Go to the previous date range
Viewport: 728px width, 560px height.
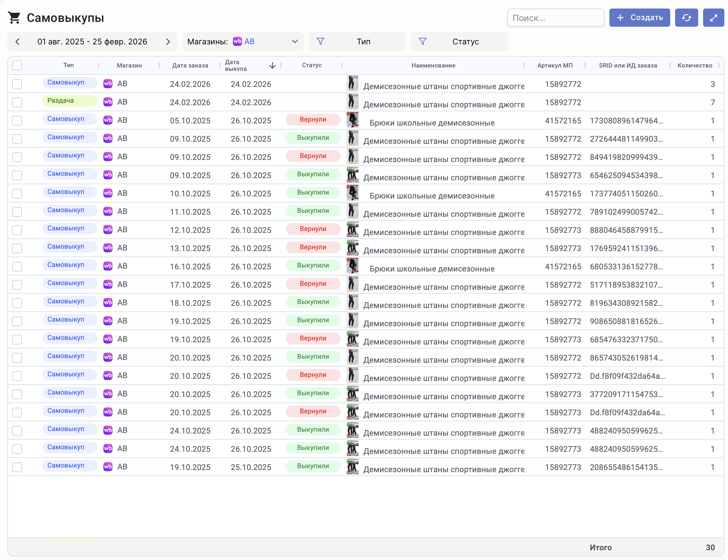click(18, 42)
